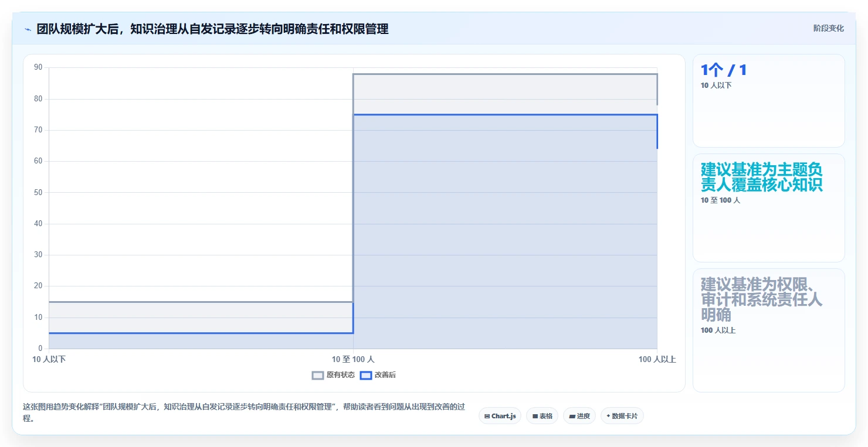Image resolution: width=868 pixels, height=447 pixels.
Task: Click the 10 人以下 caption in first card
Action: (x=716, y=86)
